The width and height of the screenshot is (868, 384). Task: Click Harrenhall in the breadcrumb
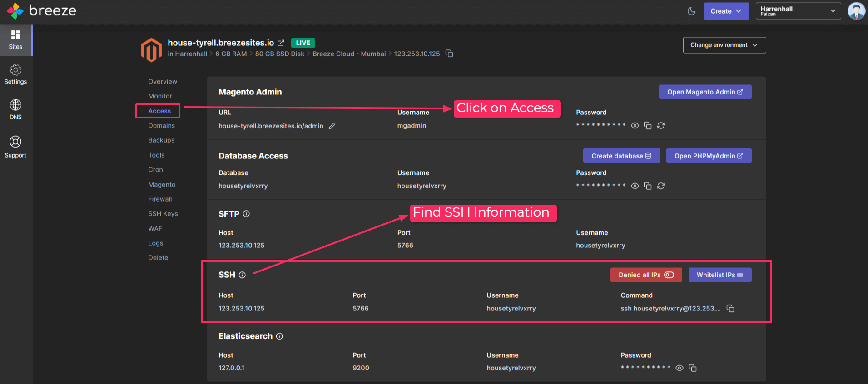click(x=191, y=54)
